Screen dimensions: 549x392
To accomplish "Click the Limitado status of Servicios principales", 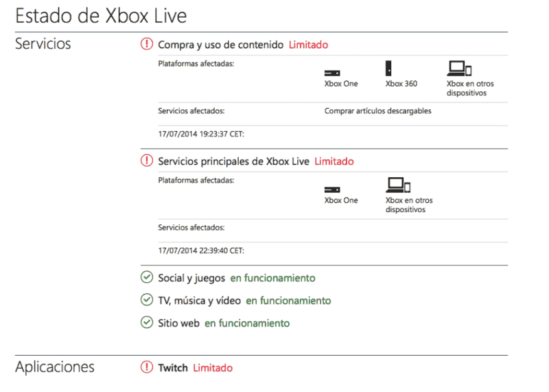I will click(334, 161).
